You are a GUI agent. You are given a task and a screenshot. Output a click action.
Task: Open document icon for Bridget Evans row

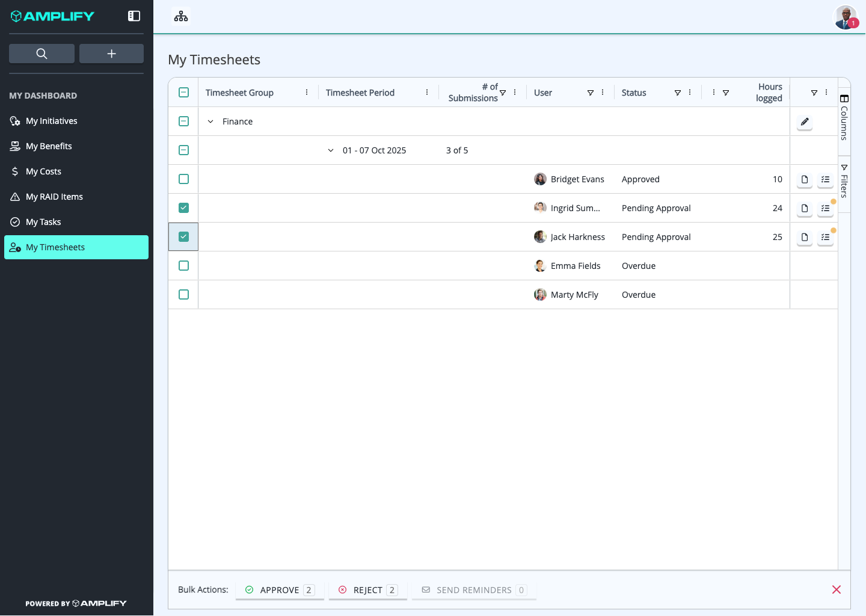point(805,179)
